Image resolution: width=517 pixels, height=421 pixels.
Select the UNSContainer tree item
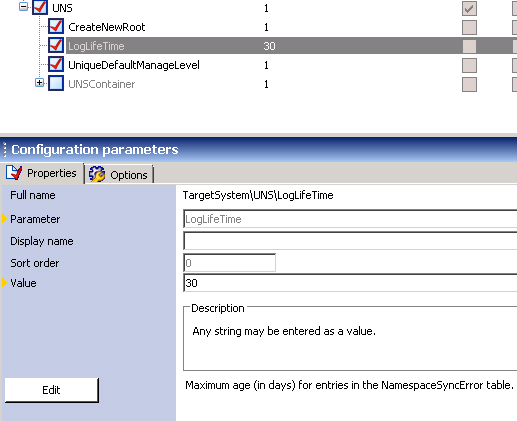pos(102,84)
